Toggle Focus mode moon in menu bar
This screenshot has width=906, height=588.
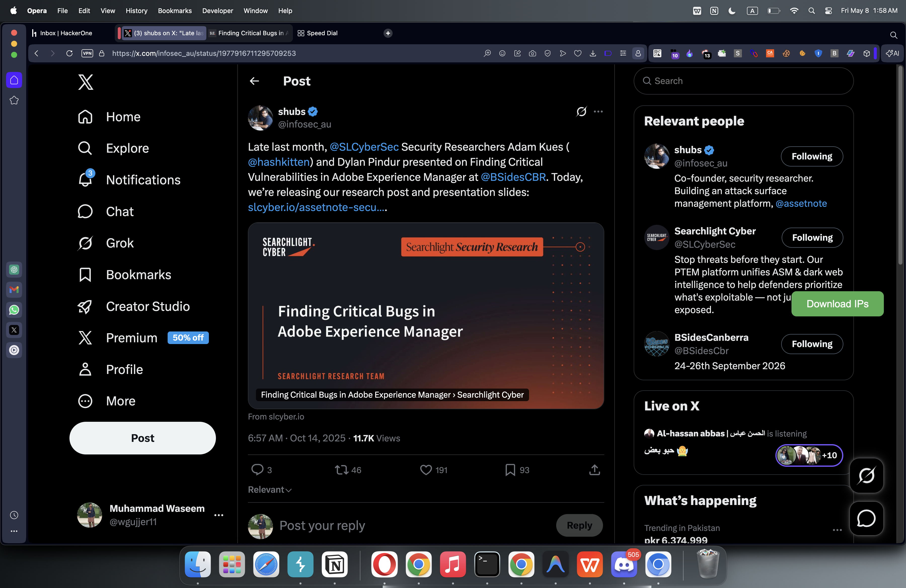pos(731,11)
